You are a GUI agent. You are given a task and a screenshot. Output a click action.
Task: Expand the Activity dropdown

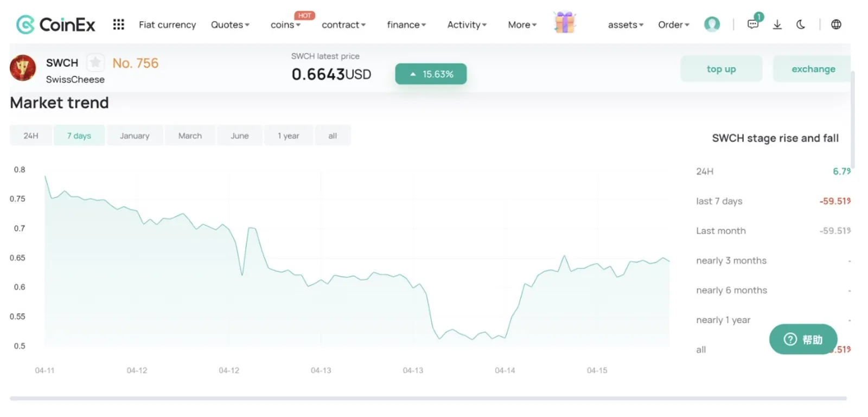click(x=467, y=25)
